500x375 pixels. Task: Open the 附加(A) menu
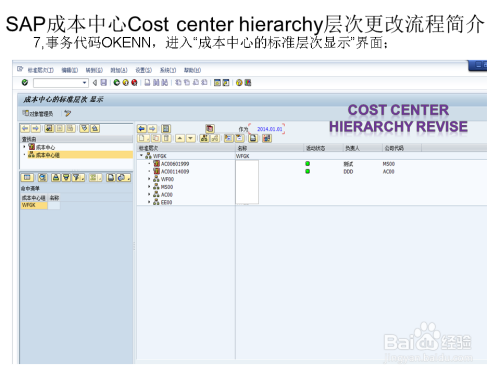pos(119,70)
